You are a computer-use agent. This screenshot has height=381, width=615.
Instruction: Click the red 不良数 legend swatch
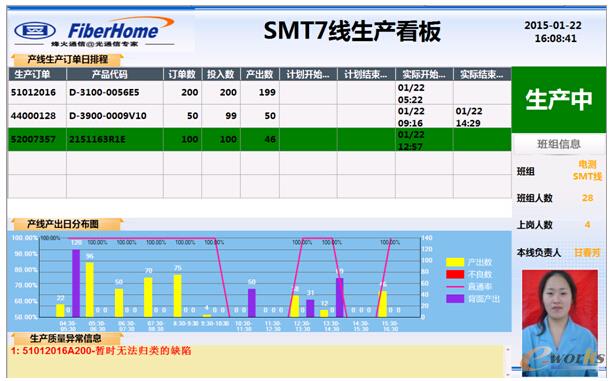click(x=455, y=274)
